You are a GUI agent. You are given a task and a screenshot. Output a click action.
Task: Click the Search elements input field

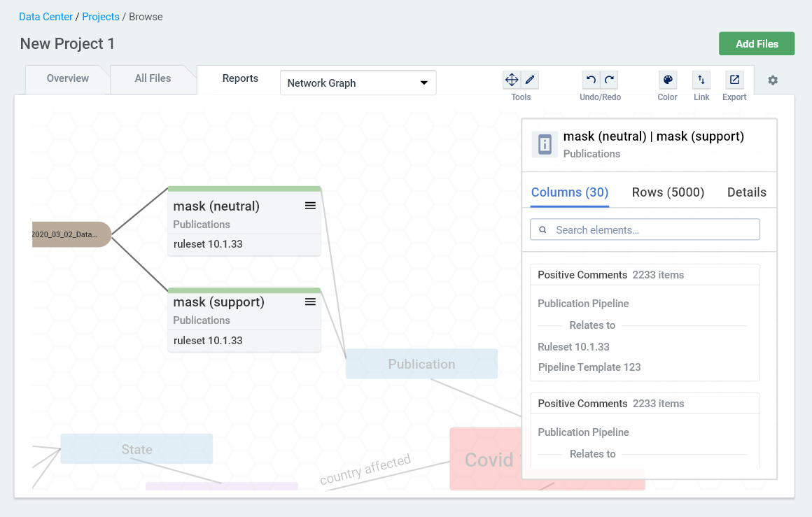(644, 229)
